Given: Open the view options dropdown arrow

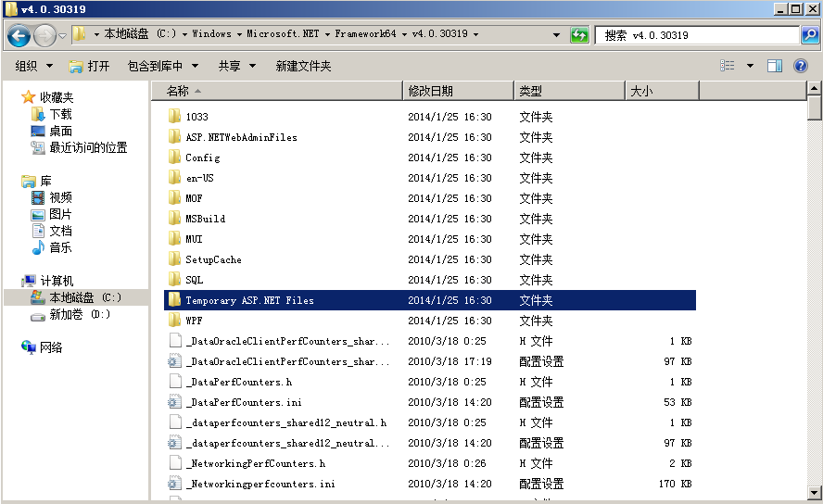Looking at the screenshot, I should coord(750,66).
